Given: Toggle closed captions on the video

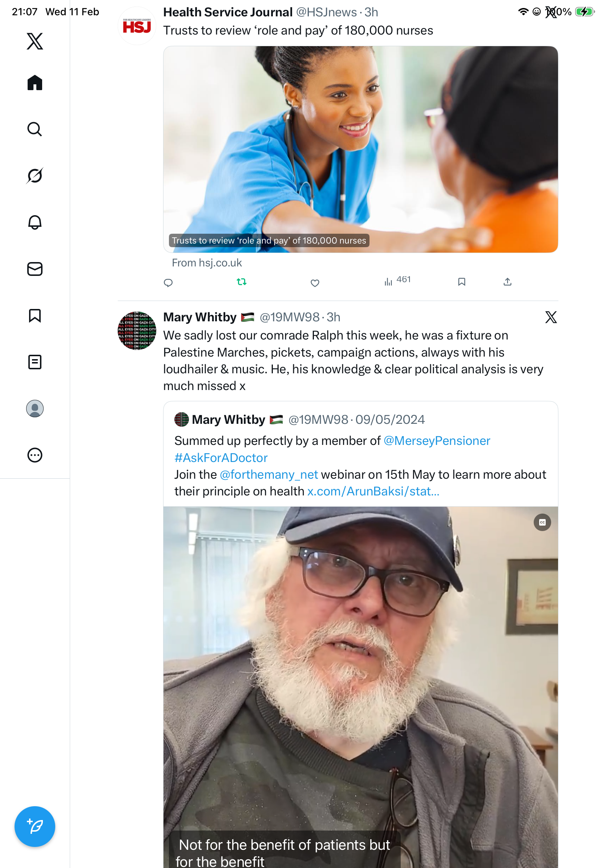Looking at the screenshot, I should (542, 522).
